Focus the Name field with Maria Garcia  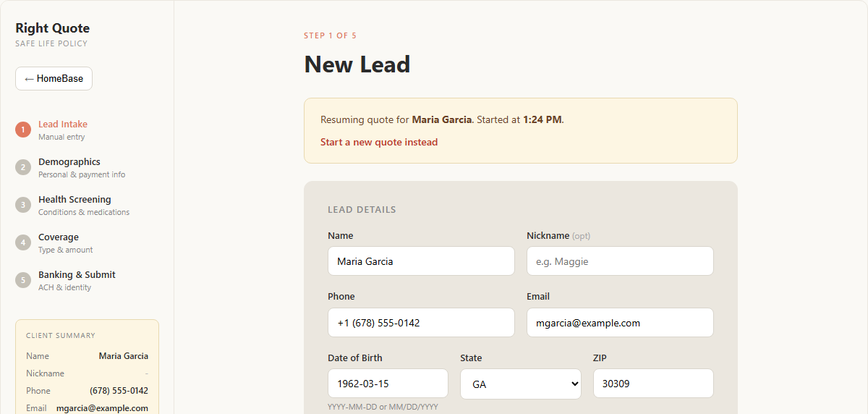point(421,261)
